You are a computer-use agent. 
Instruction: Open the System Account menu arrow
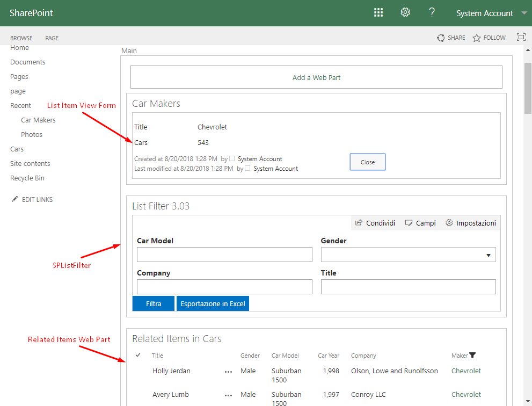(524, 13)
